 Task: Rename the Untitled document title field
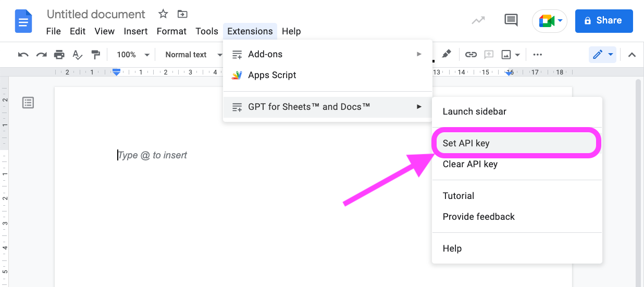96,14
